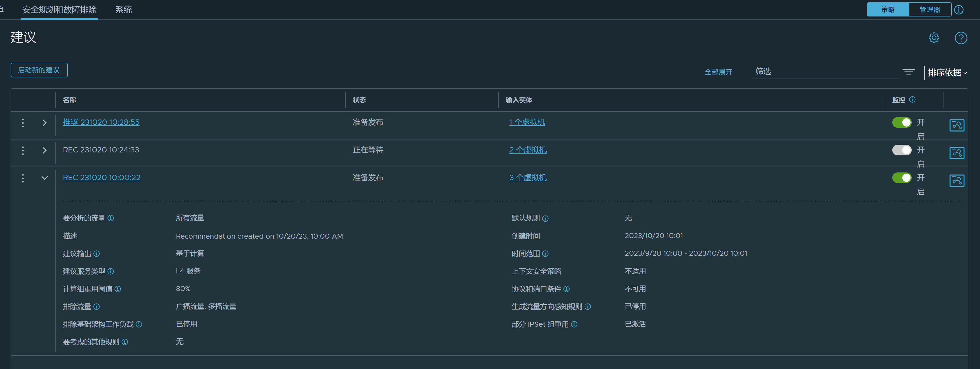Click the info icon next to 时间范围
This screenshot has width=980, height=369.
[545, 253]
